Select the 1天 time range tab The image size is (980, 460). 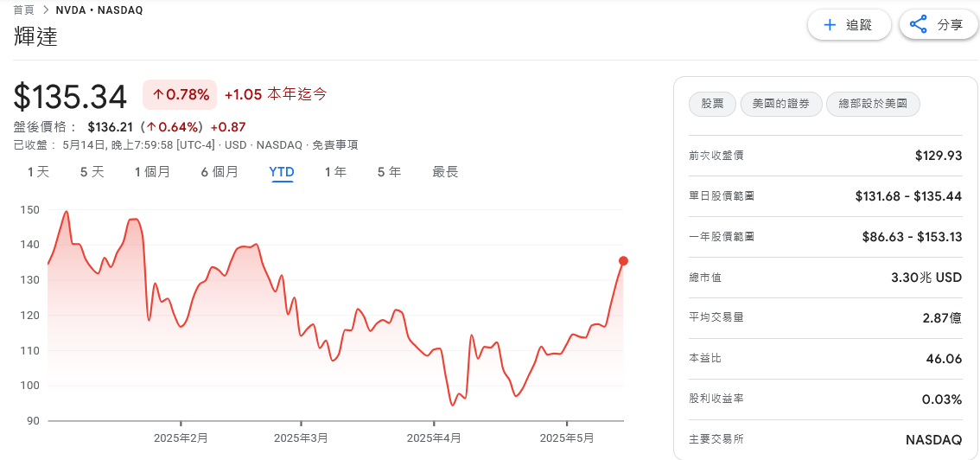[38, 172]
